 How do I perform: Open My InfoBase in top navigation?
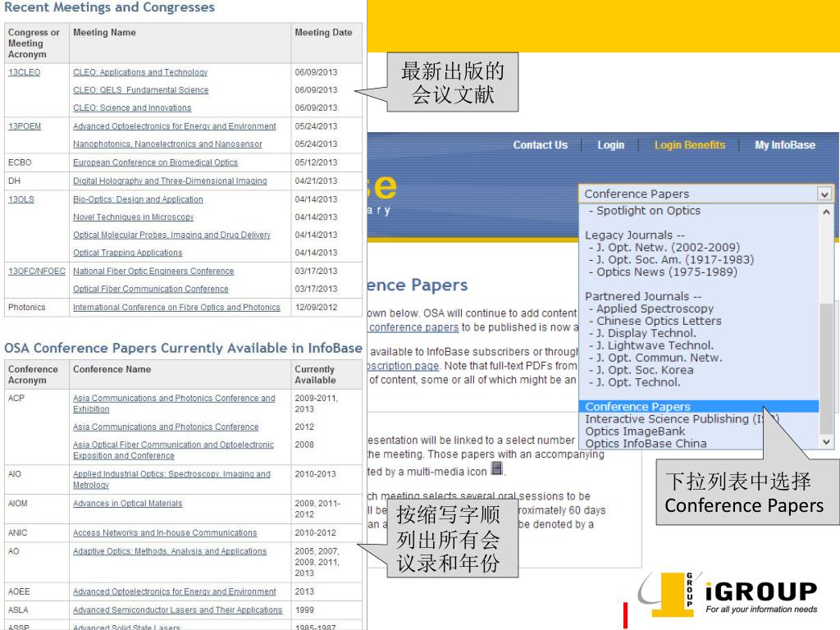(785, 145)
